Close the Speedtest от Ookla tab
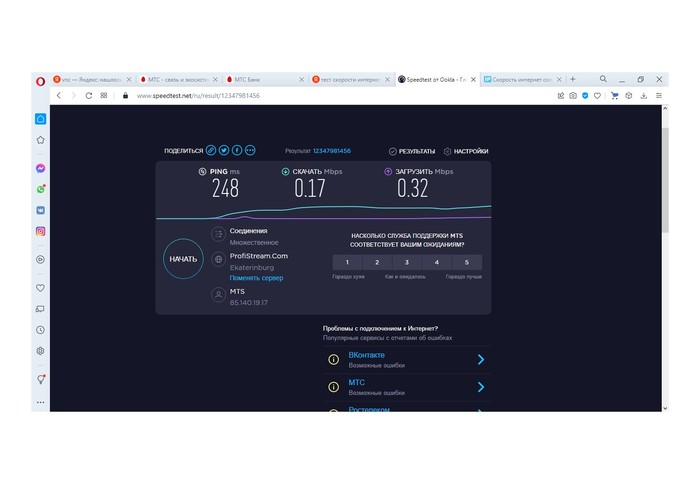The width and height of the screenshot is (700, 484). (473, 79)
